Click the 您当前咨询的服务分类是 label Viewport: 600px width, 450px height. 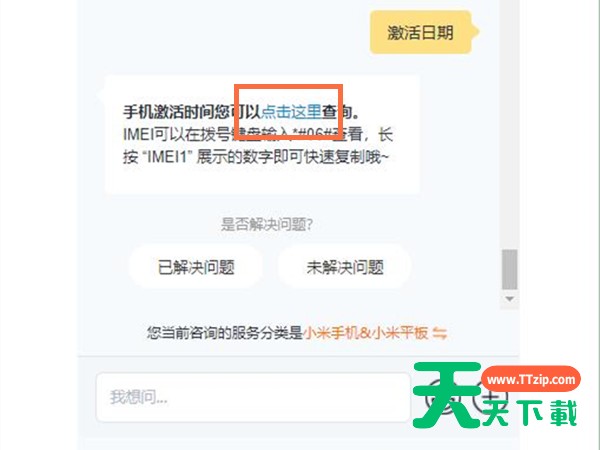(x=225, y=333)
